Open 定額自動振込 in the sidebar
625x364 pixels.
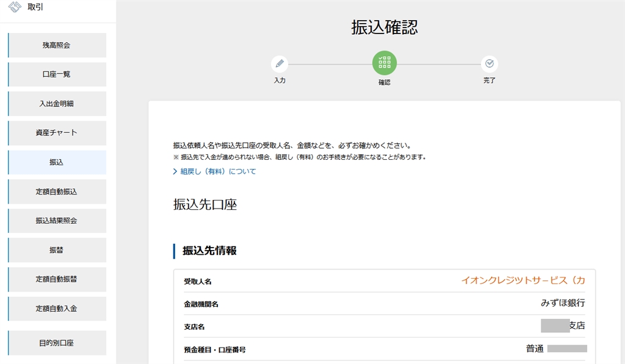57,191
